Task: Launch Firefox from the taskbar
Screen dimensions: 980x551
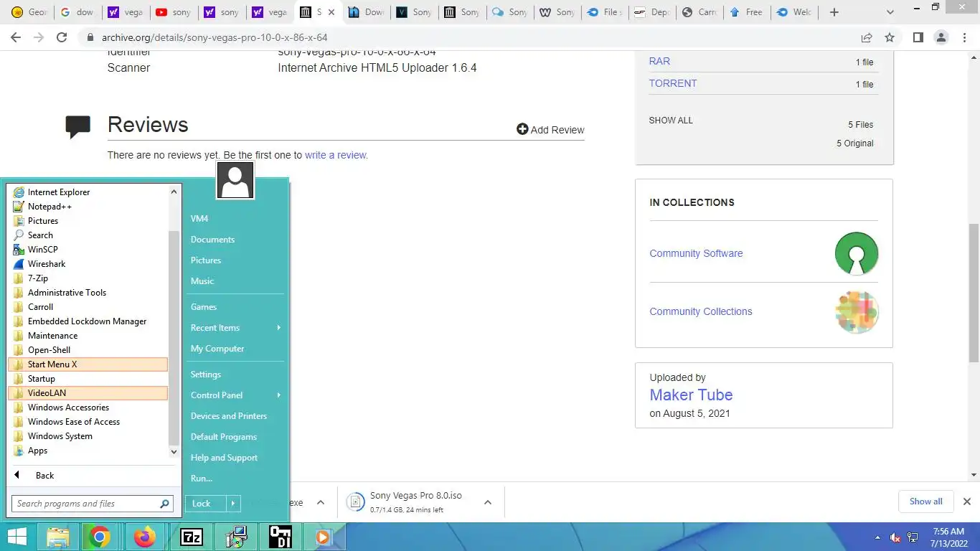Action: click(145, 537)
